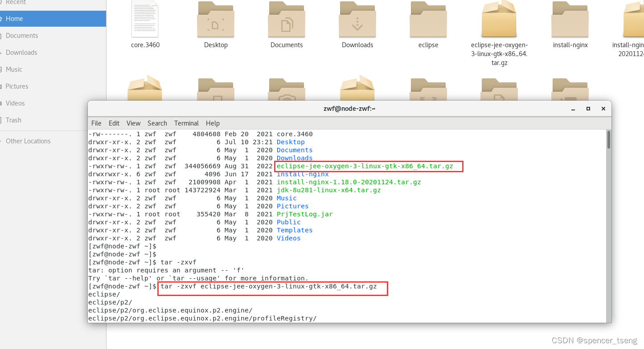
Task: Select Recent in the sidebar
Action: 16,3
